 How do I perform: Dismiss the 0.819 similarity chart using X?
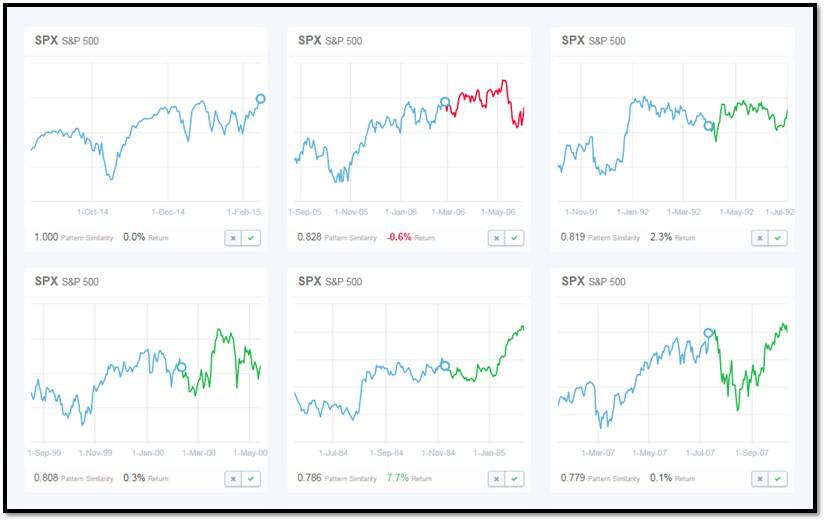(761, 238)
